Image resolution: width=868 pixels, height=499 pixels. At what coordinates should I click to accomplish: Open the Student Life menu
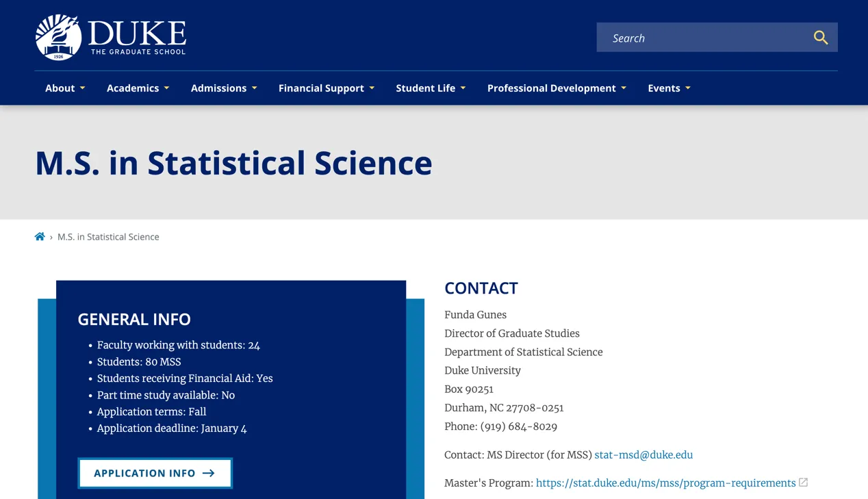[x=431, y=88]
